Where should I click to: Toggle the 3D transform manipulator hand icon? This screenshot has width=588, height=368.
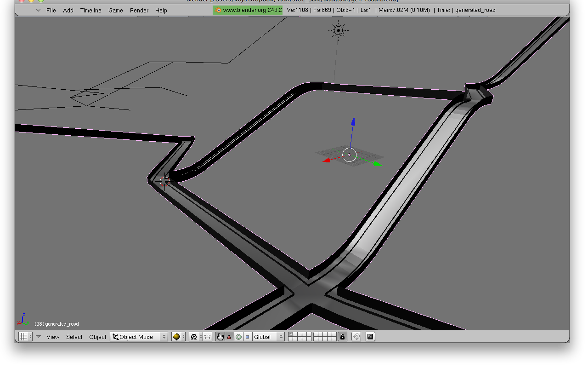(220, 337)
